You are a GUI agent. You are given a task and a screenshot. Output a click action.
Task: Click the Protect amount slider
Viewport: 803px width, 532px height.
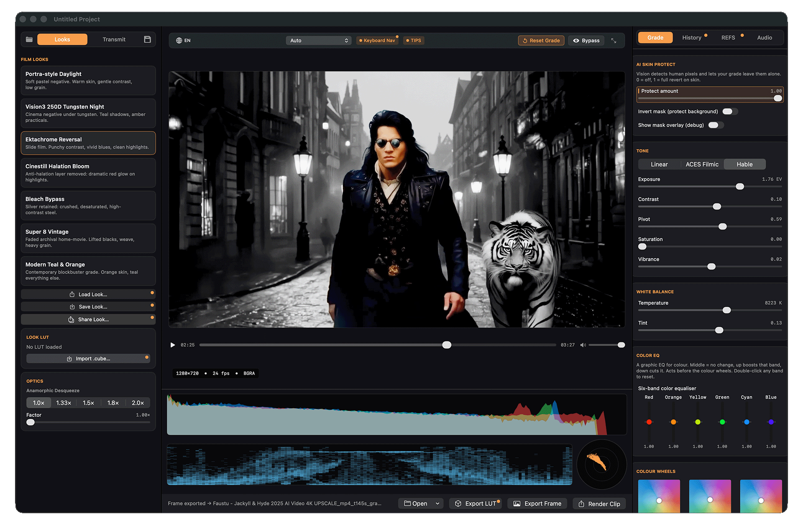pyautogui.click(x=710, y=98)
